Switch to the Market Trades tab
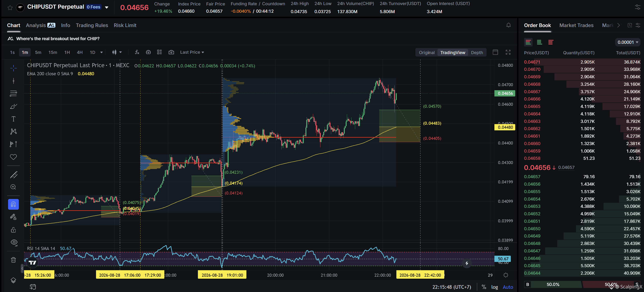Image resolution: width=644 pixels, height=292 pixels. coord(576,25)
